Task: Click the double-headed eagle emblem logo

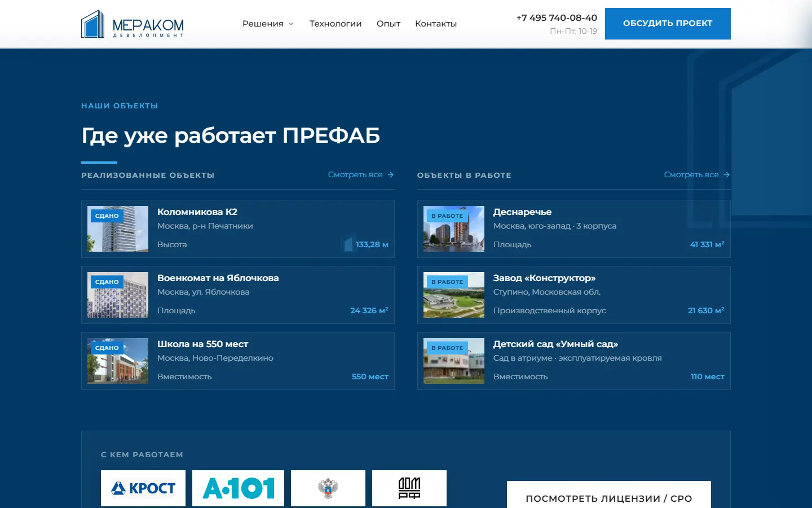Action: point(328,488)
